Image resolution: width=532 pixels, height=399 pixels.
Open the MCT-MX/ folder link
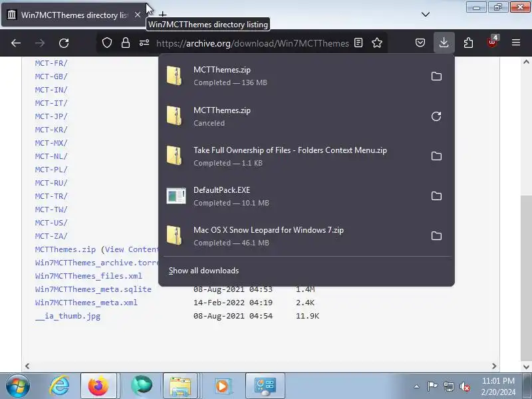[x=51, y=143]
